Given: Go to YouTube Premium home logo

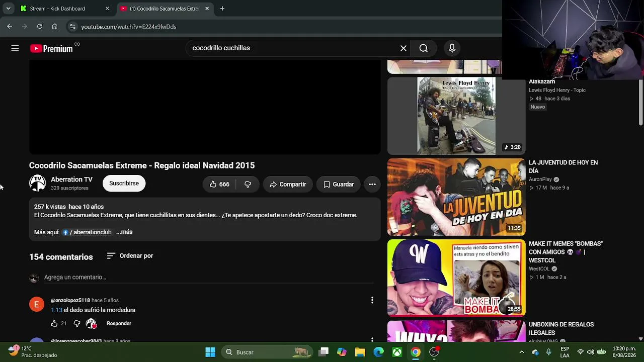Looking at the screenshot, I should (51, 48).
